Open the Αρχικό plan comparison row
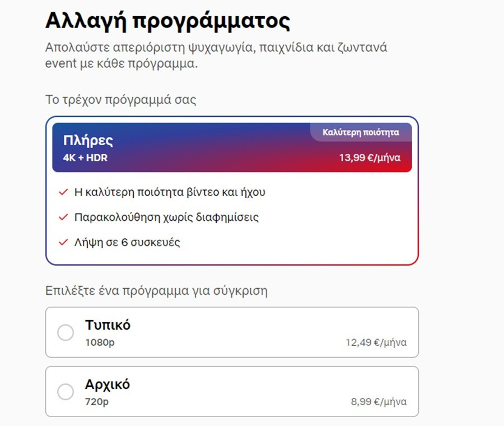Image resolution: width=504 pixels, height=426 pixels. [x=231, y=391]
